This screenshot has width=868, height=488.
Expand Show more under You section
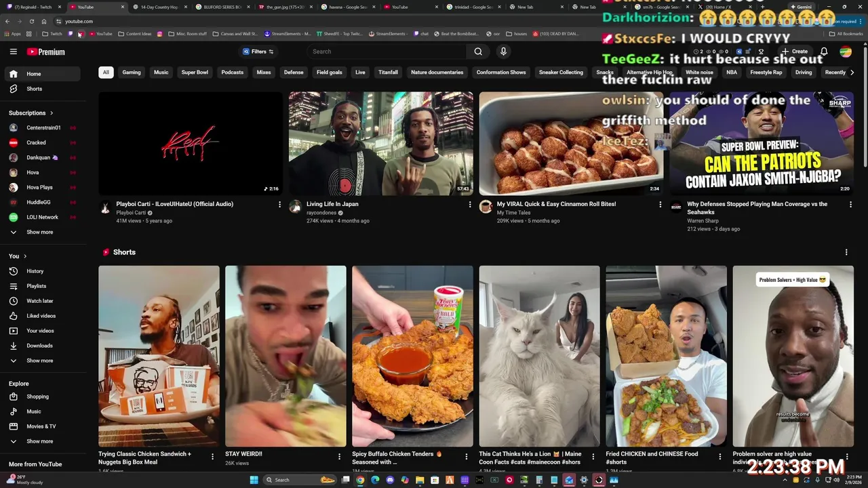coord(42,361)
